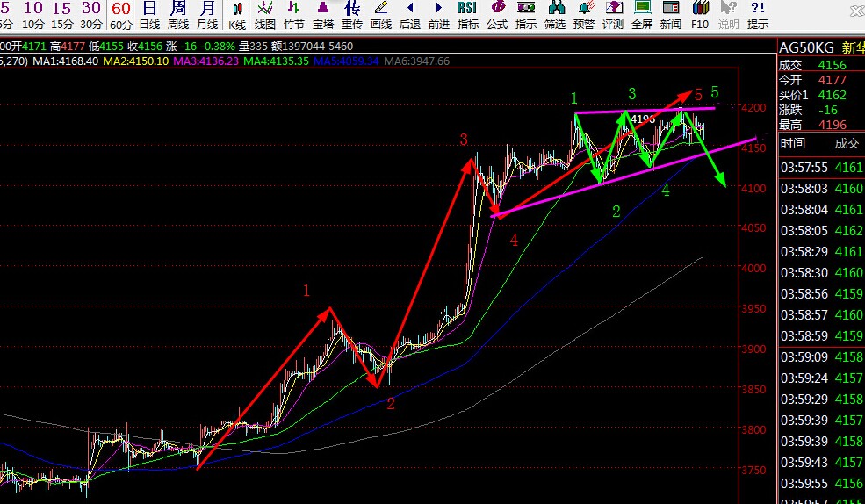Click the MA1:4168.40 indicator label
The image size is (865, 504).
pyautogui.click(x=66, y=61)
